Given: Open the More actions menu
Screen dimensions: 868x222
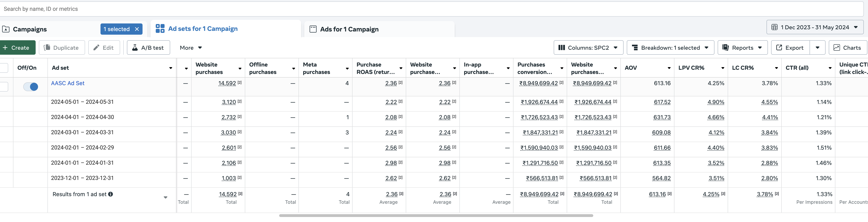Looking at the screenshot, I should point(191,47).
